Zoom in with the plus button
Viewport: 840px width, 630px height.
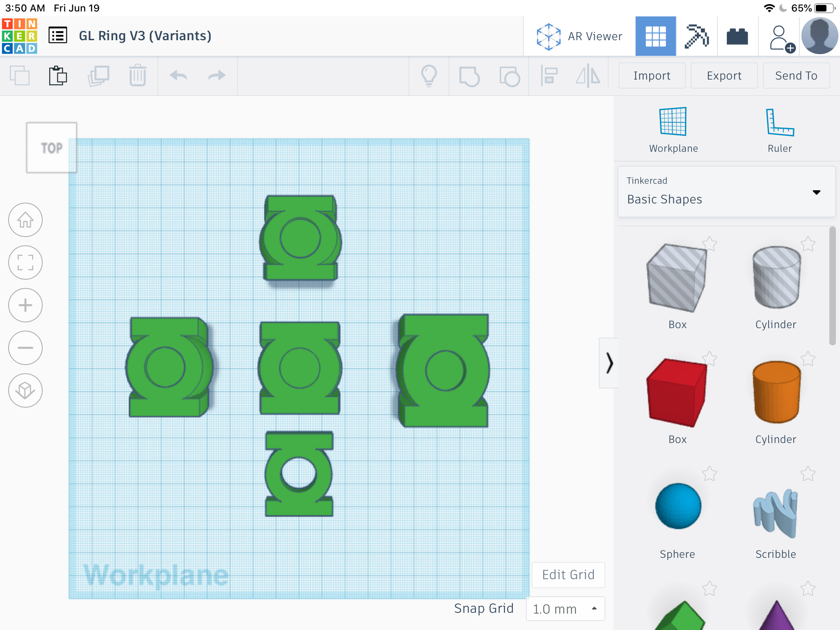click(x=25, y=305)
